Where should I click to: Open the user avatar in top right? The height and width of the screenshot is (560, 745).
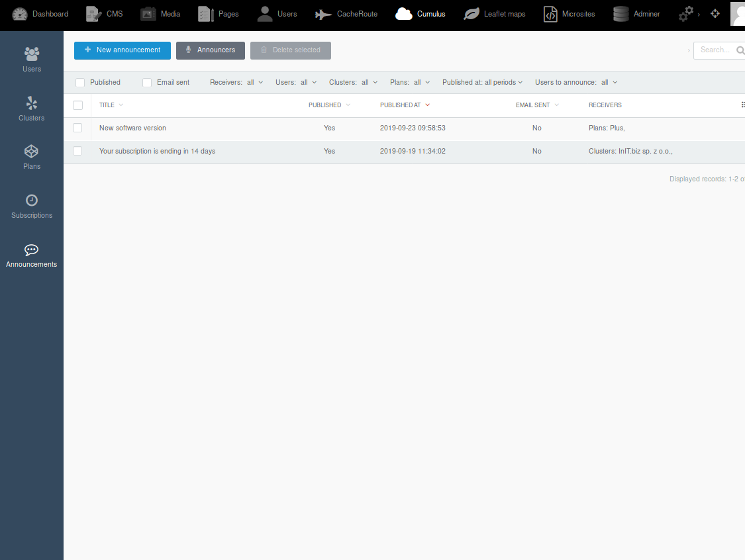(x=738, y=14)
